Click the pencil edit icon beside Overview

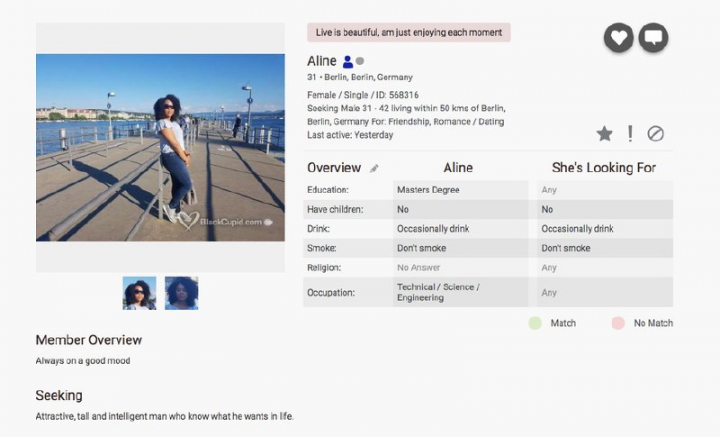click(x=375, y=168)
